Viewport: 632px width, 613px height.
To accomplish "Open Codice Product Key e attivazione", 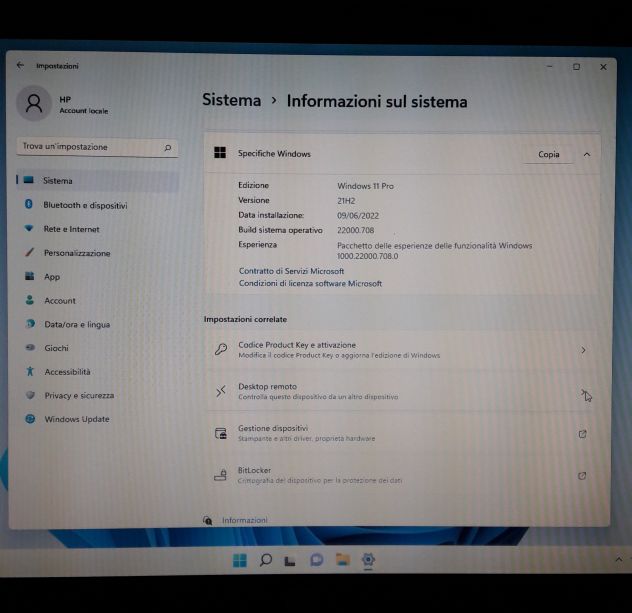I will (402, 350).
